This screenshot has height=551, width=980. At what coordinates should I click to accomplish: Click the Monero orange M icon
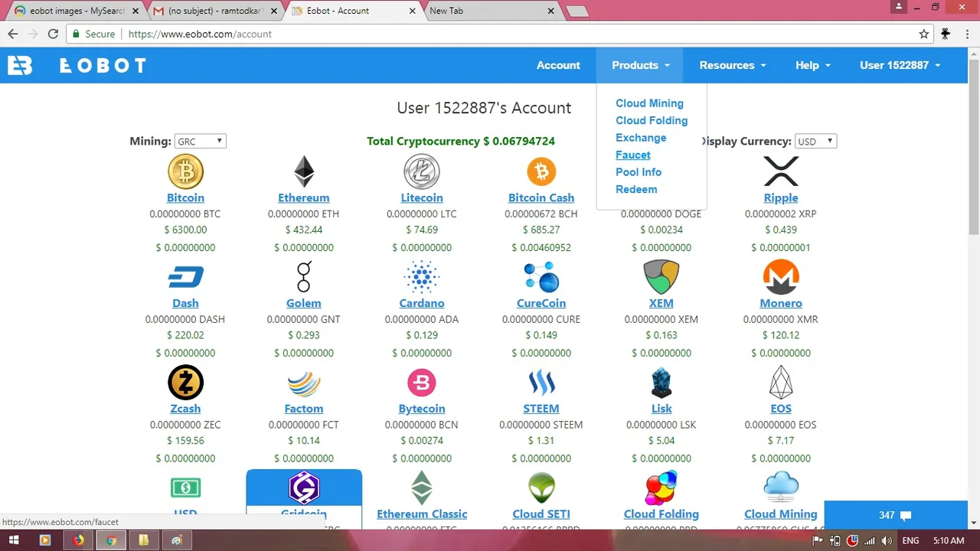coord(781,277)
